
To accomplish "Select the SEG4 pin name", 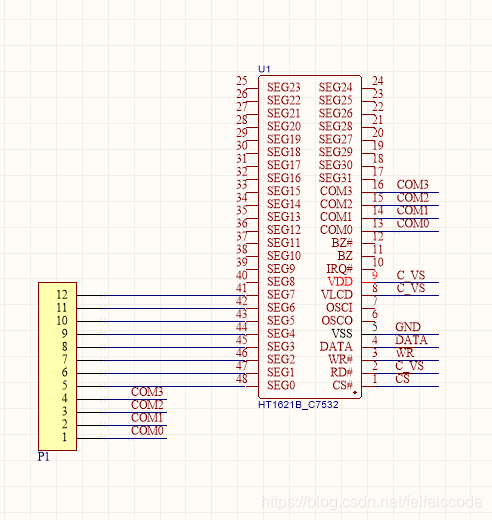I will tap(281, 334).
